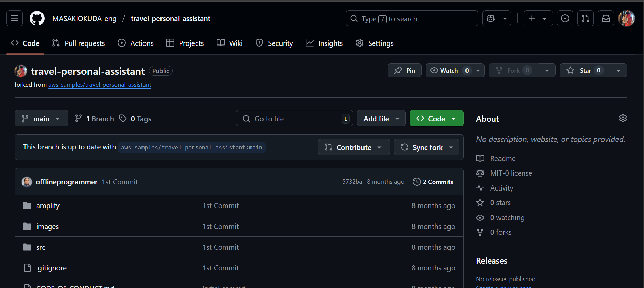Open the user profile avatar menu
Viewport: 644px width, 288px height.
627,18
